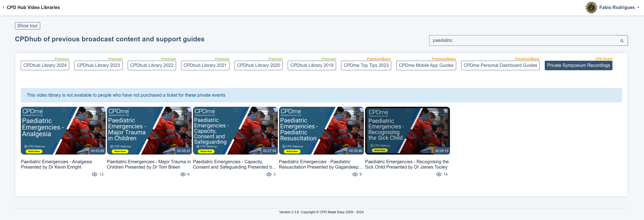Image resolution: width=644 pixels, height=220 pixels.
Task: Click eye views icon under Major Trauma video
Action: [x=183, y=174]
